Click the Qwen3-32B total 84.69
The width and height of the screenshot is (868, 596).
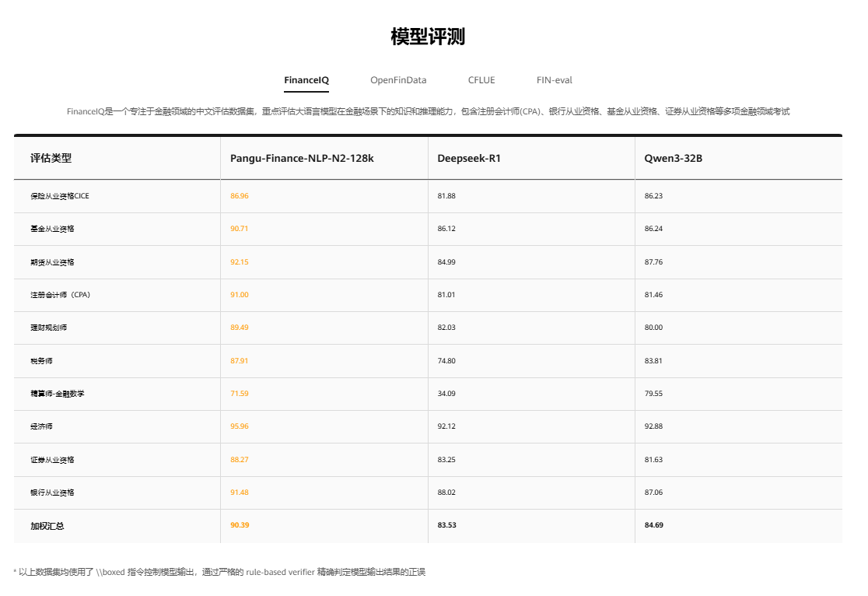(654, 525)
